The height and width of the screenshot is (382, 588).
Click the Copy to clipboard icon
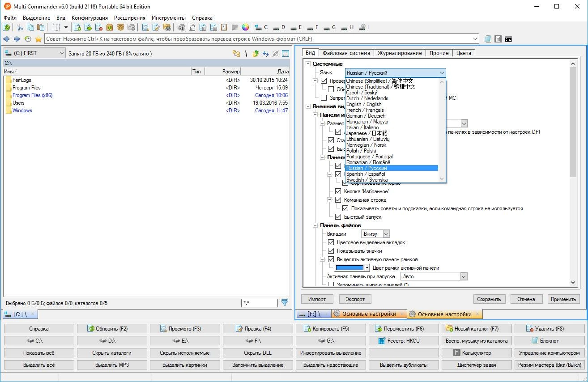[30, 27]
